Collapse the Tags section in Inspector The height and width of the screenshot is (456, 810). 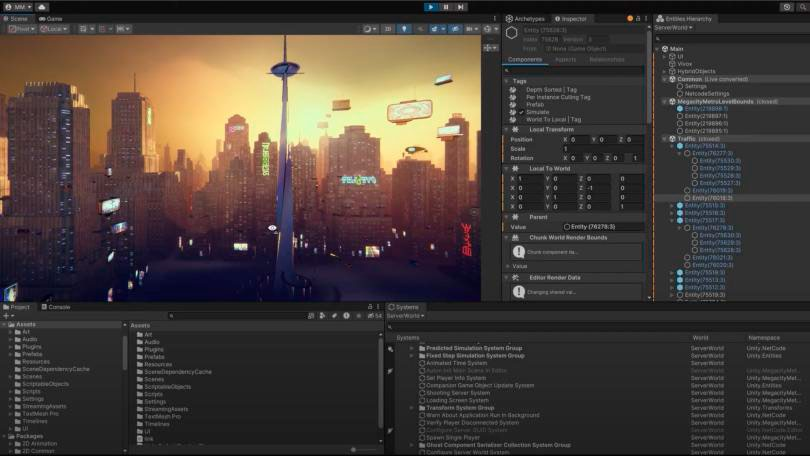pyautogui.click(x=507, y=81)
